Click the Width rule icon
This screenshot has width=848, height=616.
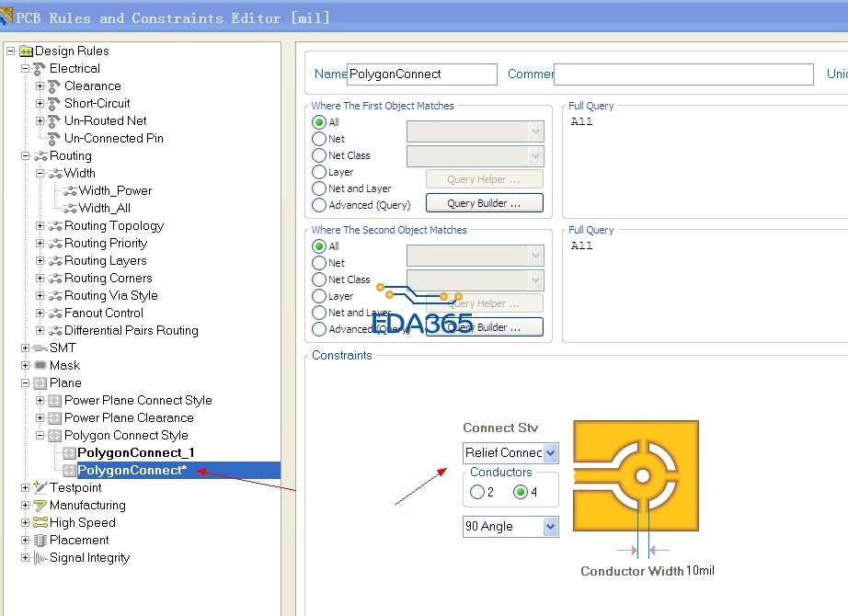[x=55, y=174]
